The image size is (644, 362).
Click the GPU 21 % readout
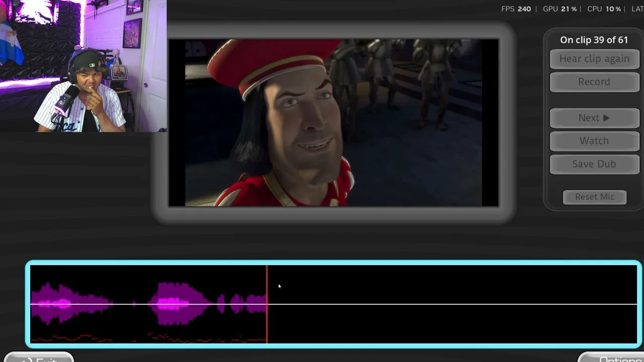click(x=560, y=9)
